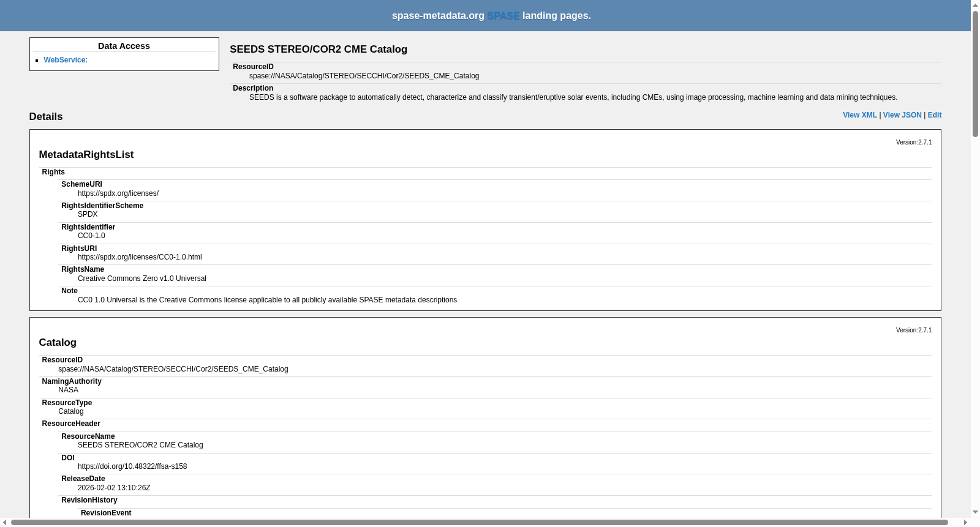Image resolution: width=980 pixels, height=527 pixels.
Task: Click the ResourceHeader label
Action: [x=71, y=424]
